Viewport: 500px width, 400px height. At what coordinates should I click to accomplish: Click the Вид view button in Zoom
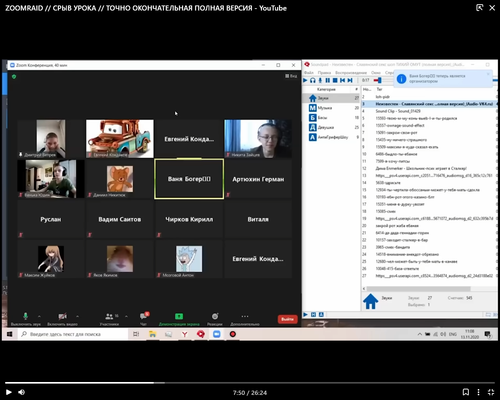click(291, 76)
